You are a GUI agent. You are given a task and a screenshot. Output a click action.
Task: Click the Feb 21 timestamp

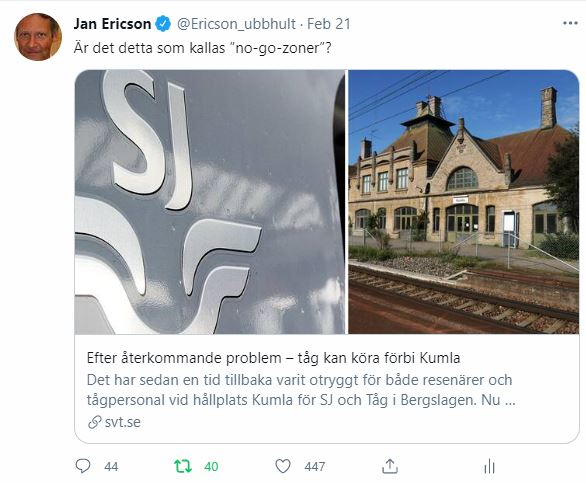click(x=329, y=24)
